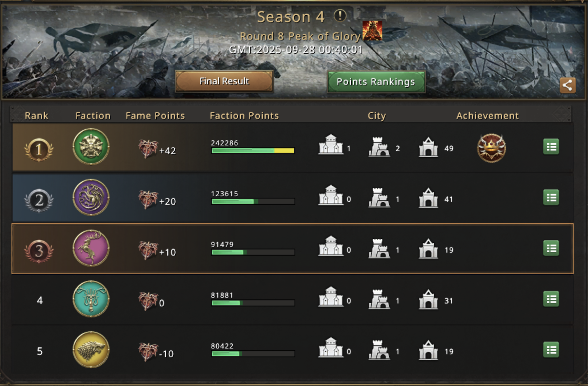Click the gold rank 1 medal
This screenshot has height=386, width=588.
pos(39,149)
